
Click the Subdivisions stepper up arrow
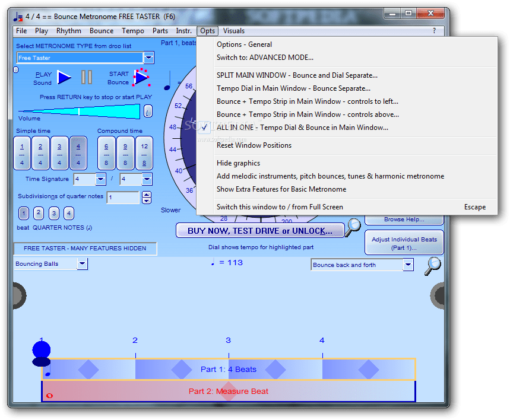click(146, 195)
